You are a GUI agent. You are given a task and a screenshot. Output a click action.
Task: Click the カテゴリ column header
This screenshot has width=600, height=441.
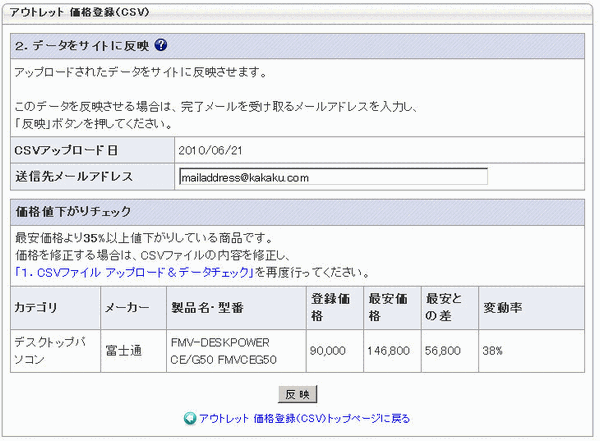[x=55, y=307]
